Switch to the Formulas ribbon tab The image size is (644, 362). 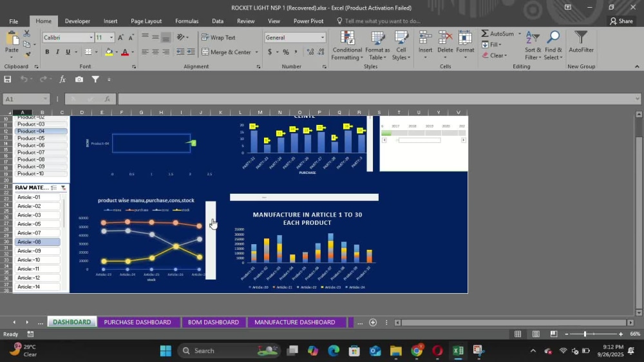tap(187, 21)
